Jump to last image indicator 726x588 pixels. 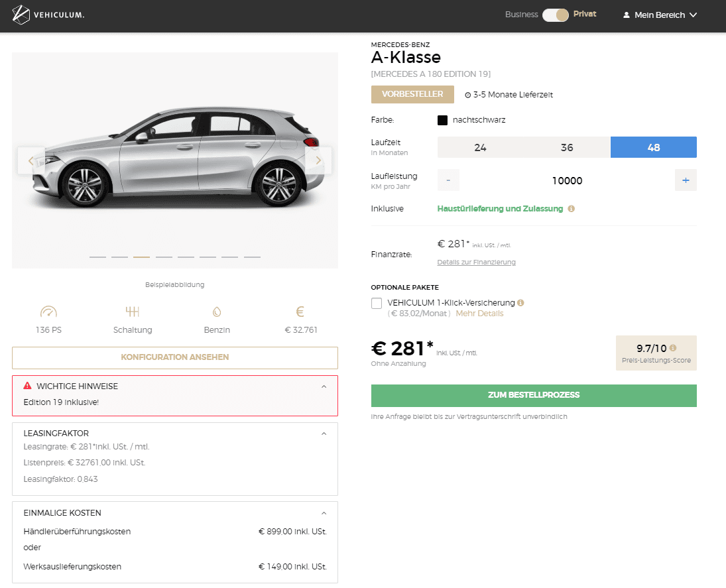pyautogui.click(x=253, y=257)
